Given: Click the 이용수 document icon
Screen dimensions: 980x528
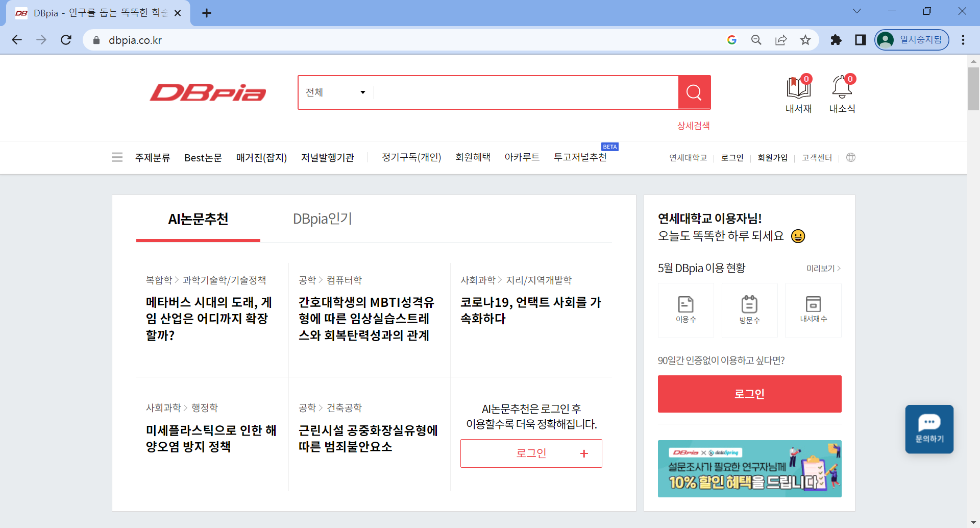Looking at the screenshot, I should [x=685, y=305].
